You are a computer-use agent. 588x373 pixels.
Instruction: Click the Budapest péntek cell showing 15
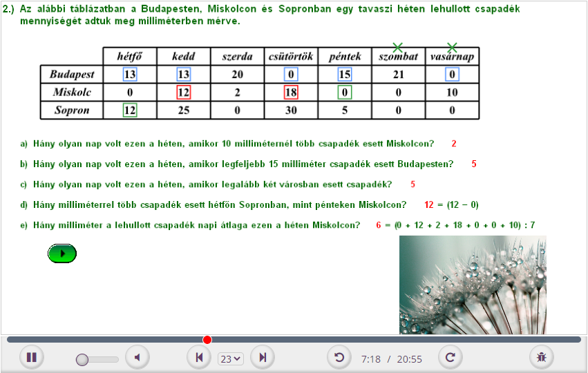coord(345,75)
